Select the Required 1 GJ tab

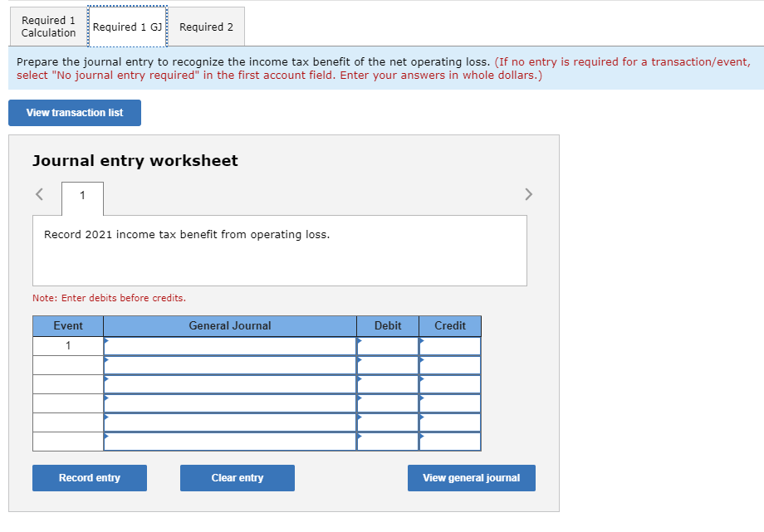pos(127,27)
